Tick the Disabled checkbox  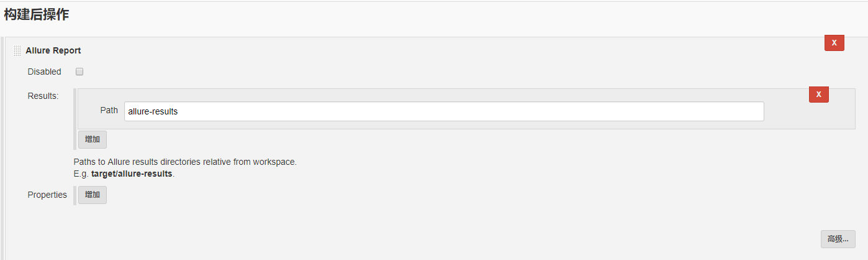[x=79, y=72]
